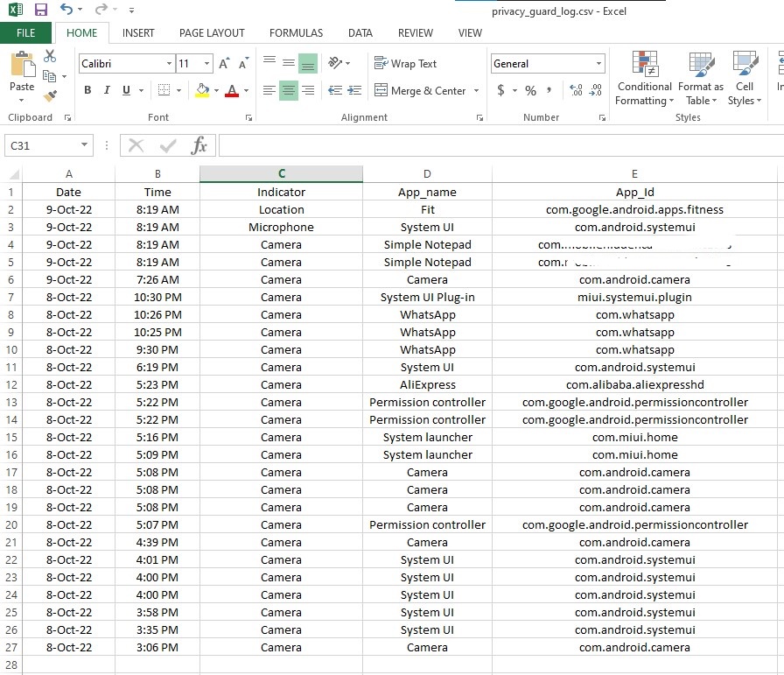Confirm entry with the checkmark
The height and width of the screenshot is (675, 784).
[x=167, y=145]
